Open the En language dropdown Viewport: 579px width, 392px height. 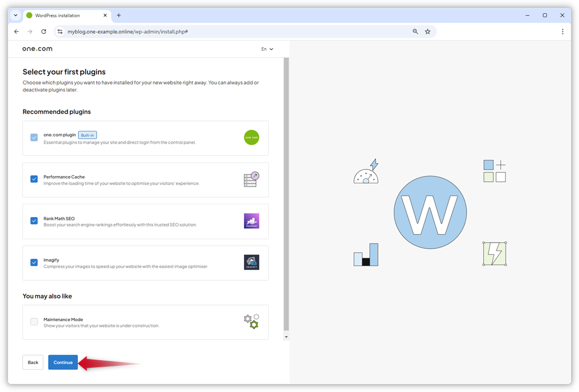coord(267,49)
